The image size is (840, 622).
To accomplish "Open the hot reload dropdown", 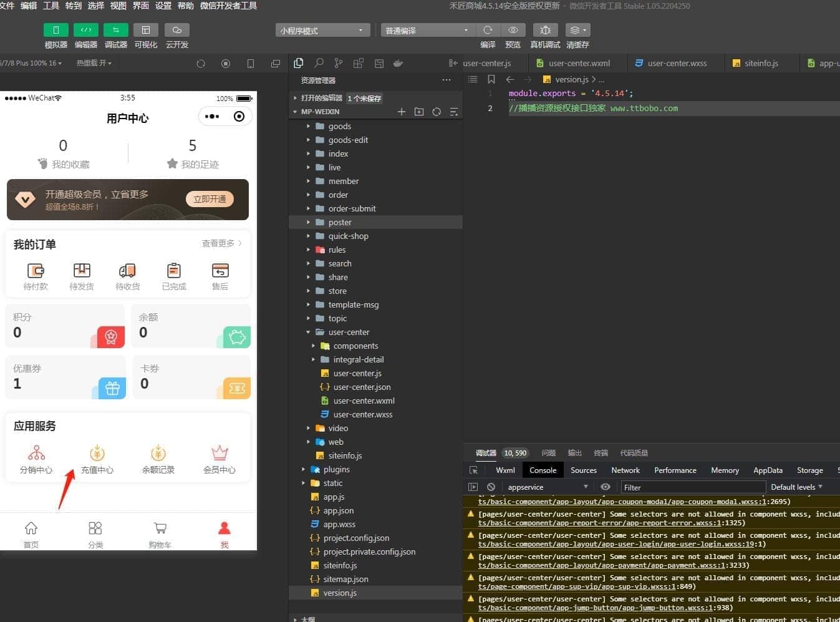I will (x=94, y=63).
